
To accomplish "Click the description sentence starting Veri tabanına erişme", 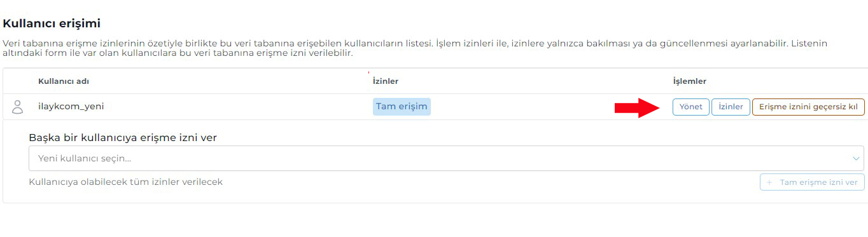I will (x=218, y=44).
